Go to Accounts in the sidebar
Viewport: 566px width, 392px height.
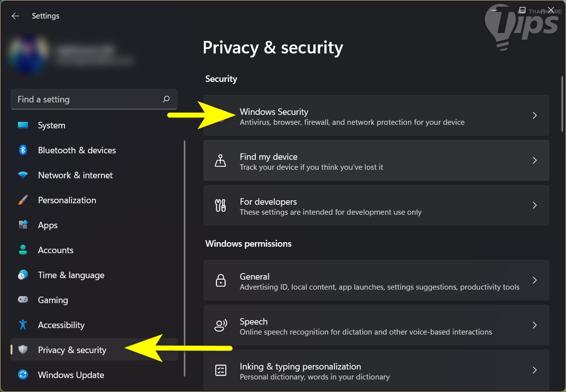pos(55,250)
